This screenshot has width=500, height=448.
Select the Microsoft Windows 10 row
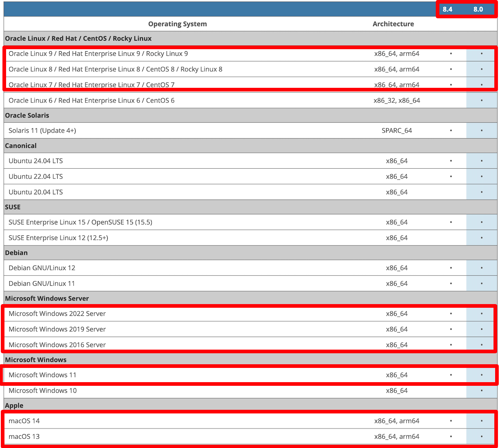point(250,391)
